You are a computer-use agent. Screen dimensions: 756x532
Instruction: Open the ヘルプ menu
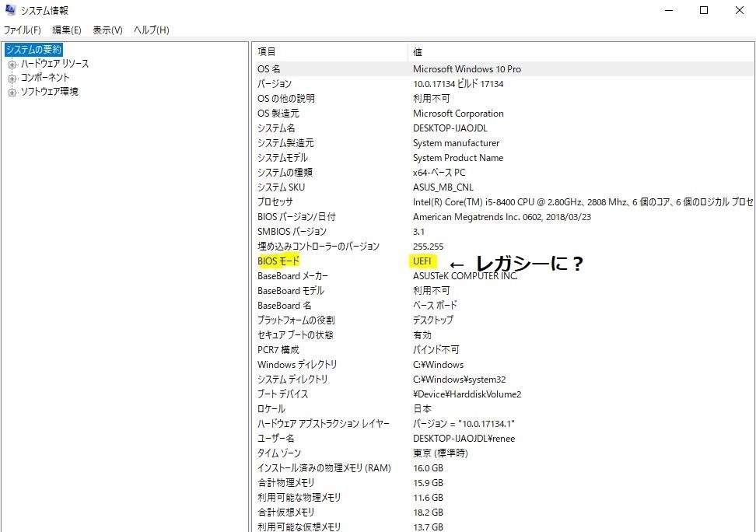tap(151, 30)
